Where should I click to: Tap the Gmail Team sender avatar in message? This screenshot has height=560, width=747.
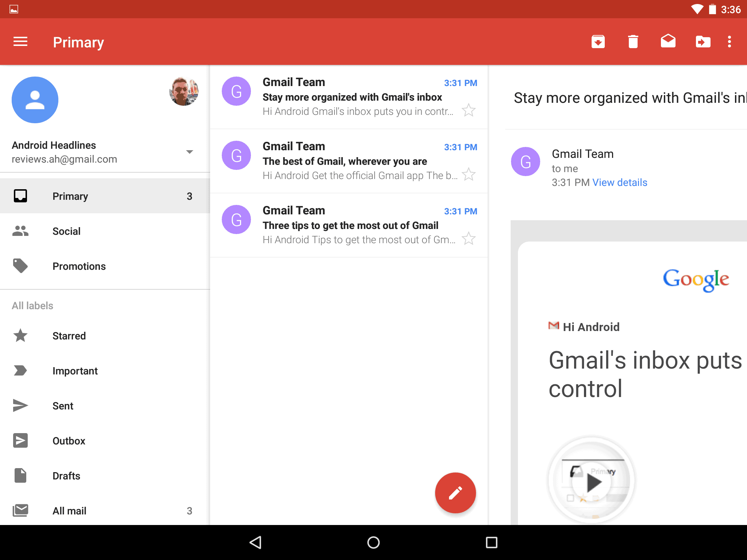click(526, 162)
